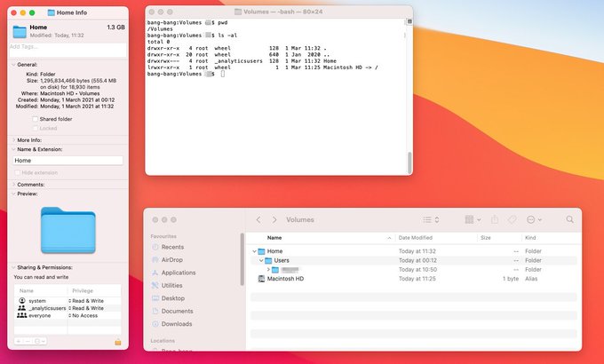Click the add (+) permission button
This screenshot has height=364, width=604.
[x=18, y=341]
